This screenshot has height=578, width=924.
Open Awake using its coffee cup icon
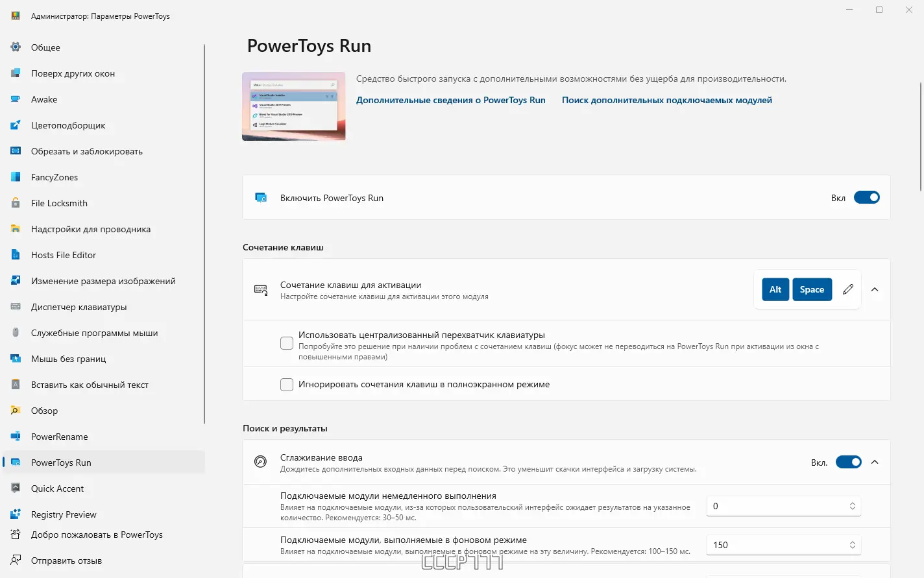(16, 99)
